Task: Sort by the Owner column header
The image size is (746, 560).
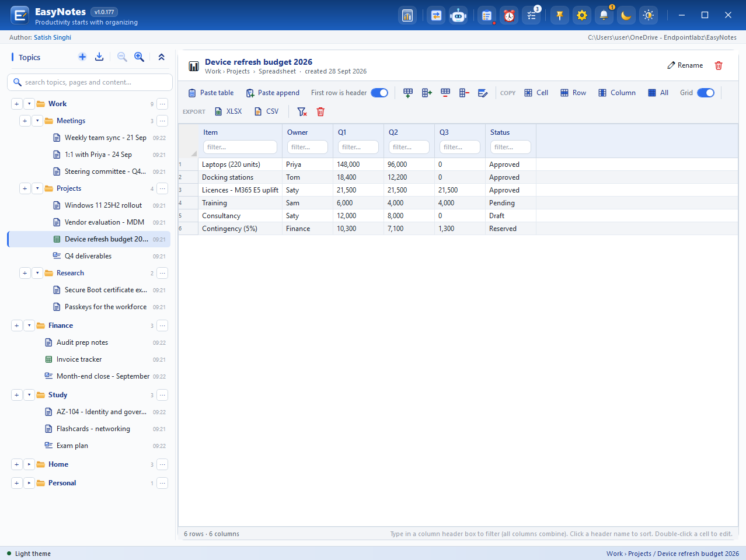Action: point(297,132)
